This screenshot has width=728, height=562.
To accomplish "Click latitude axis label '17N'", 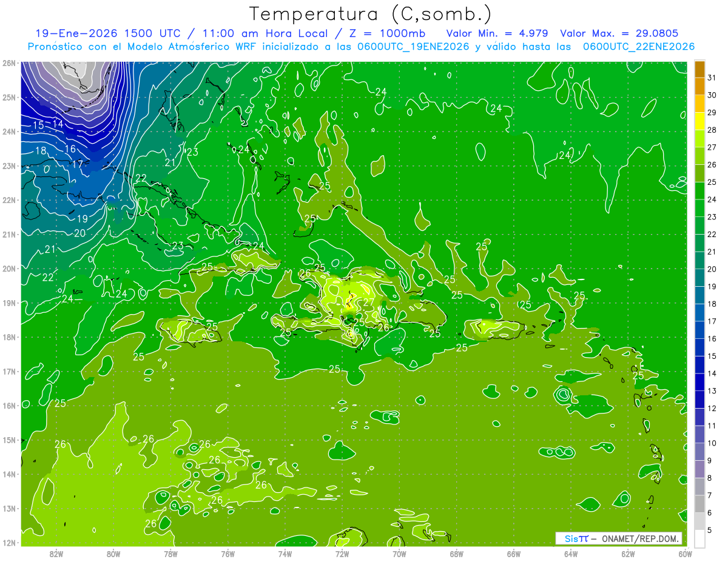I will point(8,371).
